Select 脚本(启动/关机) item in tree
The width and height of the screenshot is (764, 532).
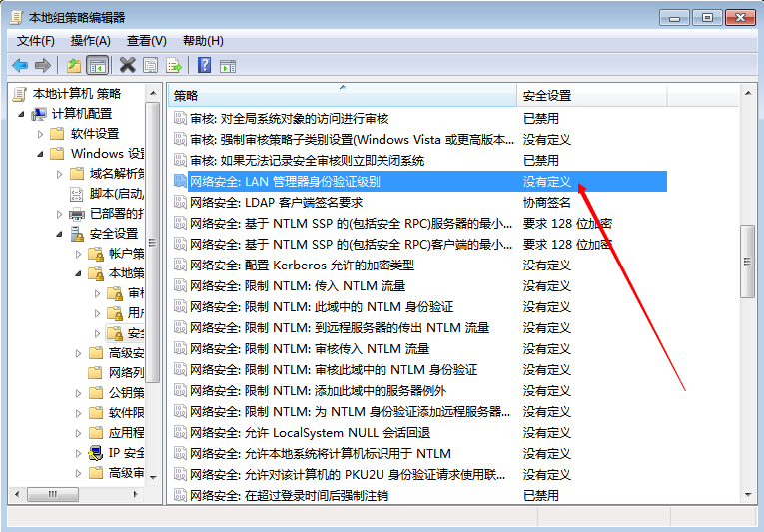click(117, 194)
